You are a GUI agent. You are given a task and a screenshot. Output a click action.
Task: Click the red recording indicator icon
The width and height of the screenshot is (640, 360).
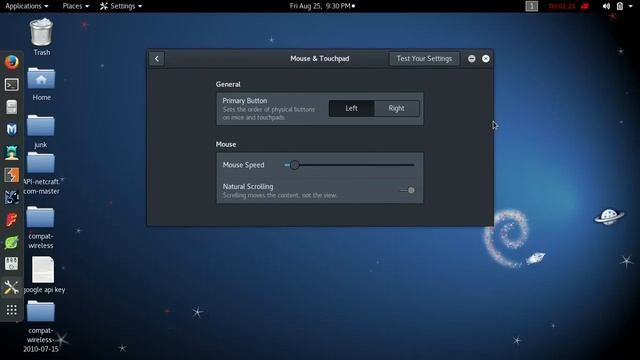[x=585, y=6]
